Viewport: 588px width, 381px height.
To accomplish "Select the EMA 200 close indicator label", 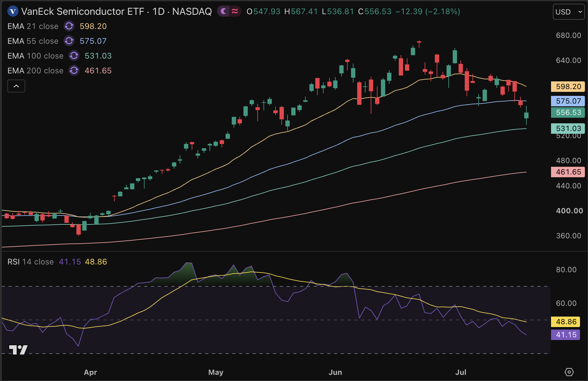I will pos(35,71).
